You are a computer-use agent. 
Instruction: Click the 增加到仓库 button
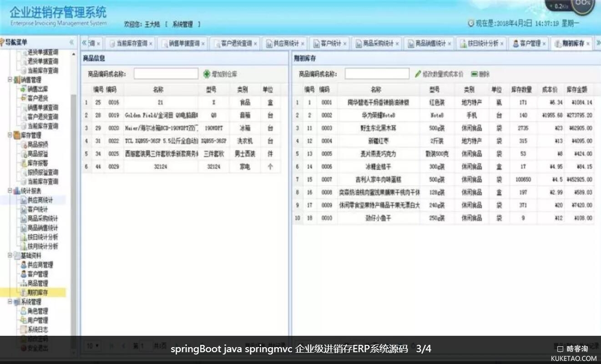click(x=220, y=74)
